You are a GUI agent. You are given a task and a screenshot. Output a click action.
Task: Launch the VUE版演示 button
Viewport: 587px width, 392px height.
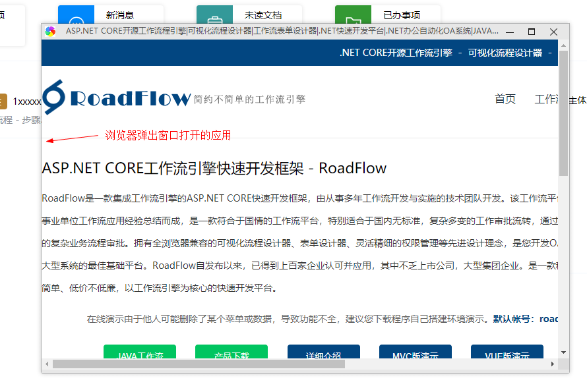click(507, 352)
